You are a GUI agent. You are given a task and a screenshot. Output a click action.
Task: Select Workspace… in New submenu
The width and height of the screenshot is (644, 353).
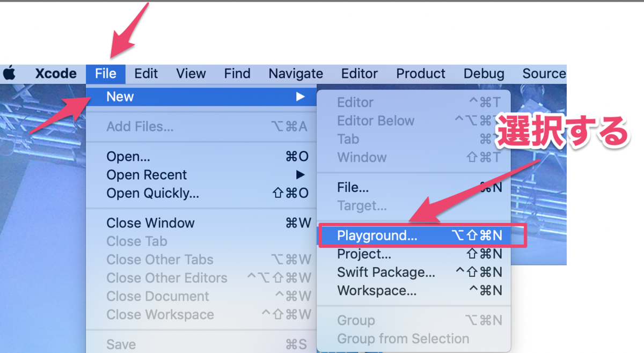[x=413, y=290]
